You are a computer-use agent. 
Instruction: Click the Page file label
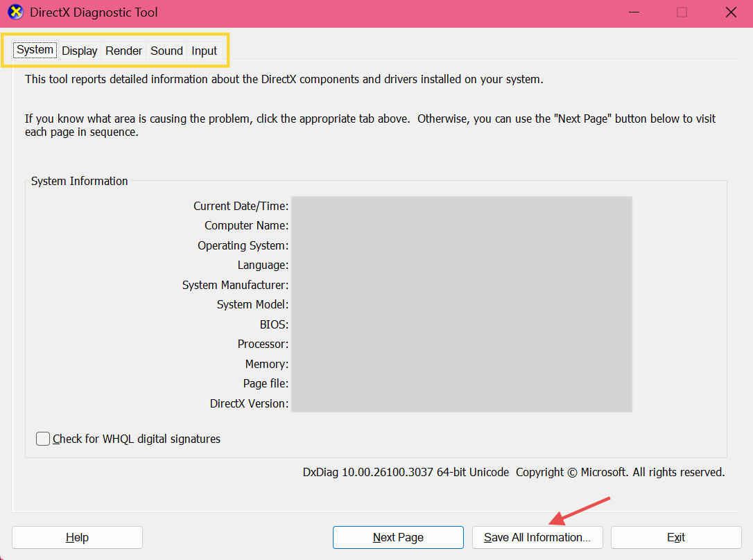pos(266,384)
